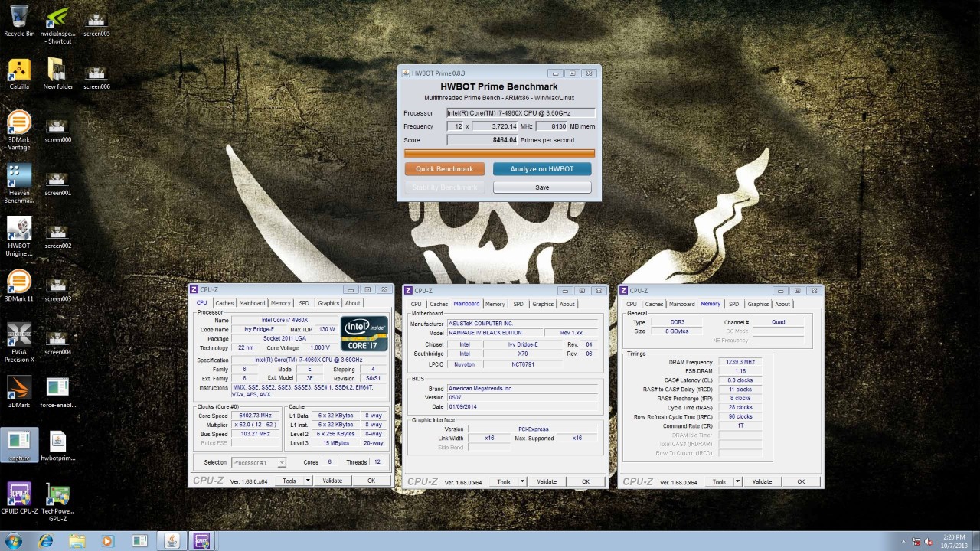Select the hwbotprim... Java file icon
The height and width of the screenshot is (551, 980).
[x=57, y=445]
